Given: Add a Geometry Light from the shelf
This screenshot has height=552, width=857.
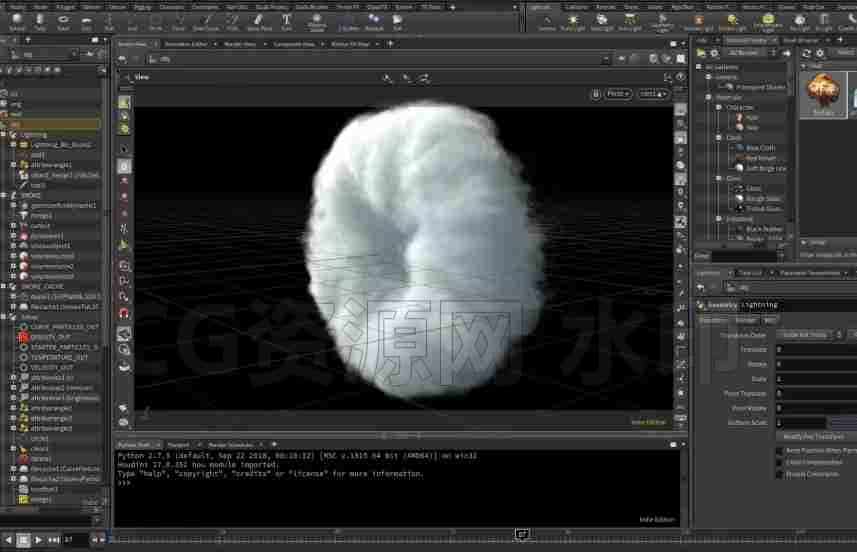Looking at the screenshot, I should tap(662, 22).
